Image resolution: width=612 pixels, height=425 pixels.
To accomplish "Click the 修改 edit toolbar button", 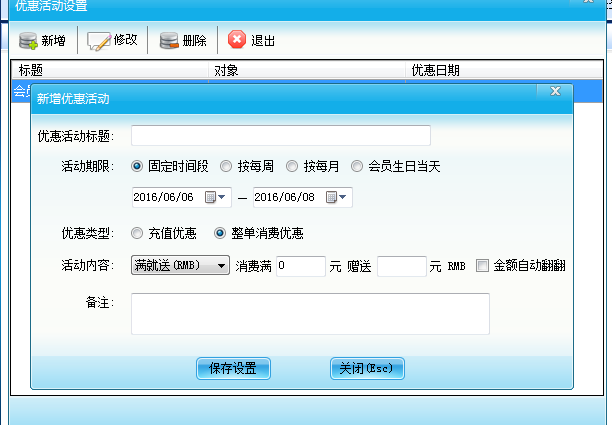I will (x=112, y=40).
